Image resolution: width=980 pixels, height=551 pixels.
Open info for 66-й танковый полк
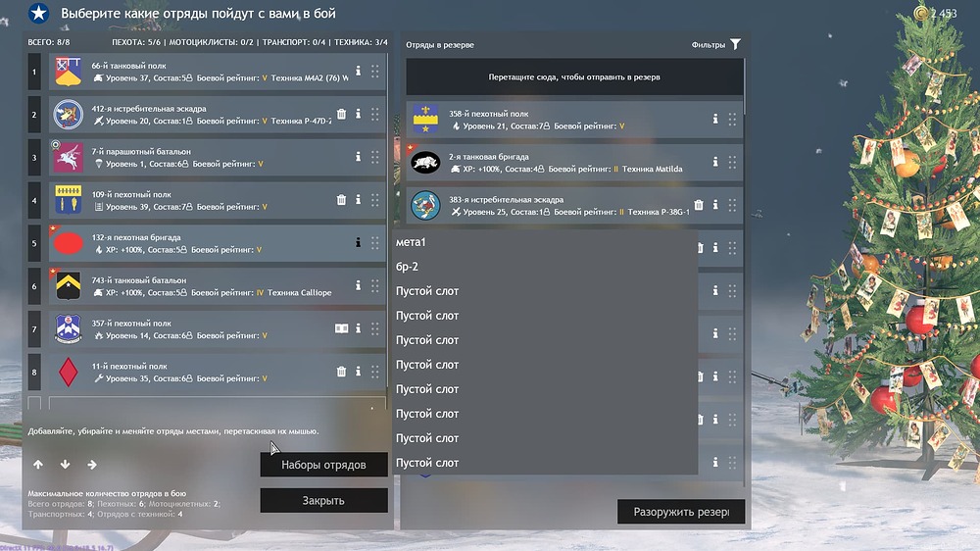click(359, 71)
